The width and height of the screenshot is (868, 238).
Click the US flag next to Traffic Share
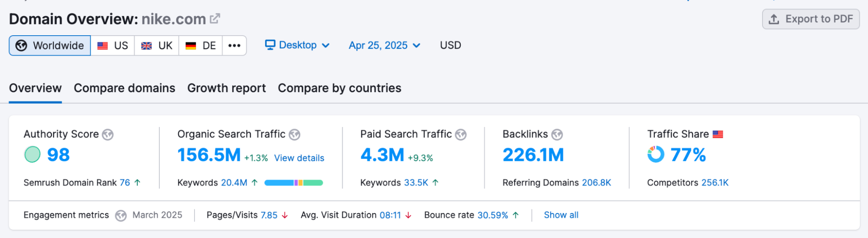click(718, 134)
